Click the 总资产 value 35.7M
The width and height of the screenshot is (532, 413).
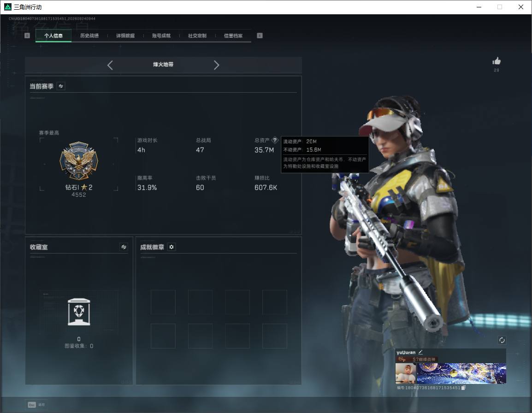(x=264, y=150)
